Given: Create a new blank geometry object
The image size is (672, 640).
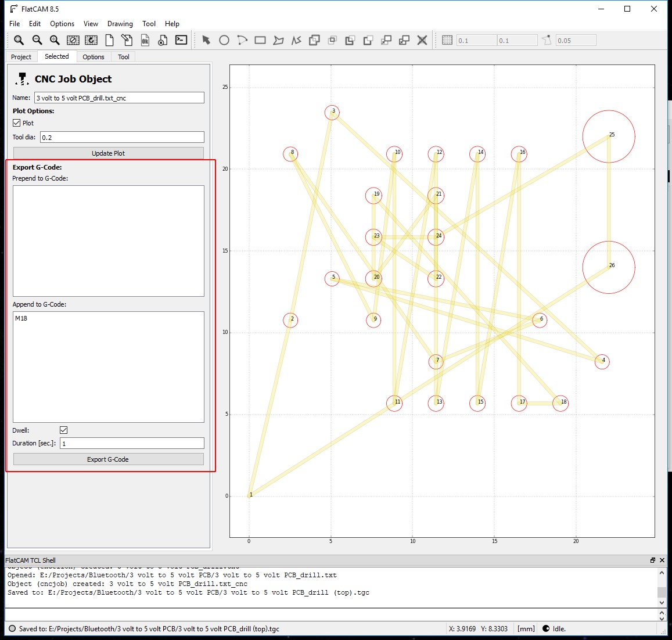Looking at the screenshot, I should click(x=109, y=40).
